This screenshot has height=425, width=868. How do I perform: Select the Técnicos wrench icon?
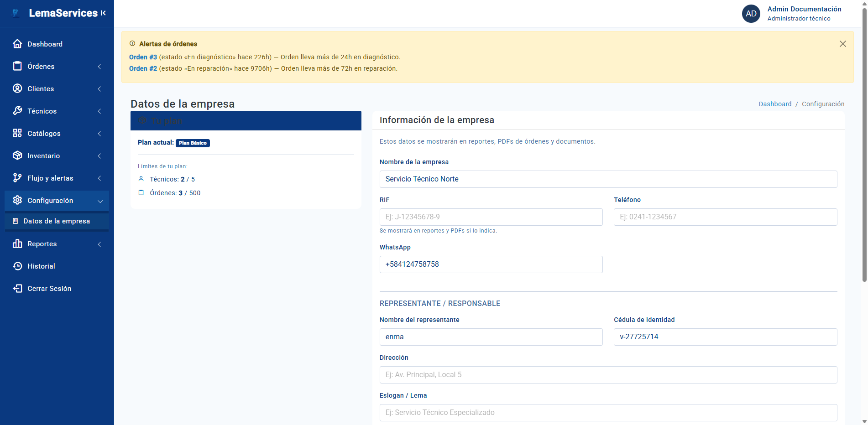coord(17,111)
